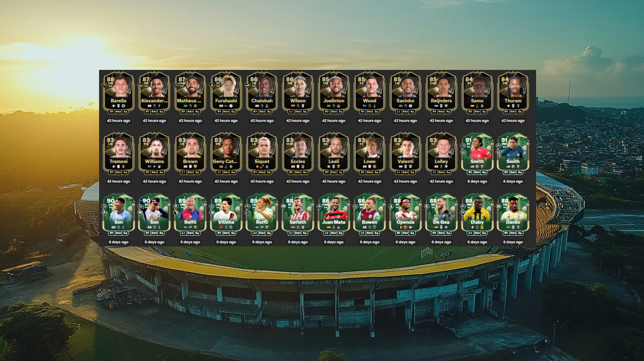The image size is (644, 361).
Task: Open the 86-rated Chalobah card
Action: [262, 92]
